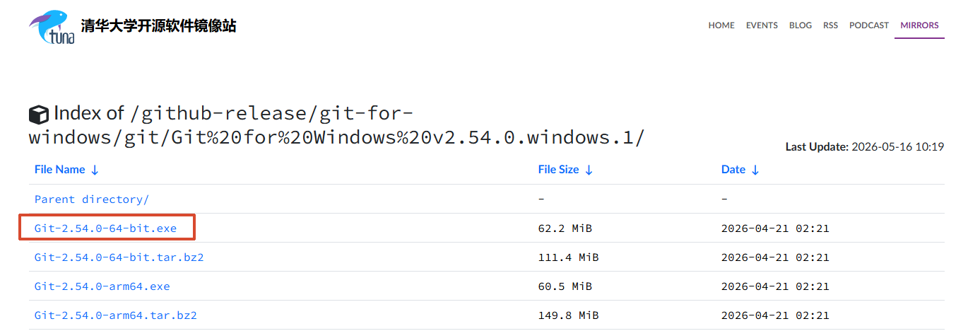Image resolution: width=980 pixels, height=331 pixels.
Task: Open the HOME navigation item
Action: [x=721, y=25]
